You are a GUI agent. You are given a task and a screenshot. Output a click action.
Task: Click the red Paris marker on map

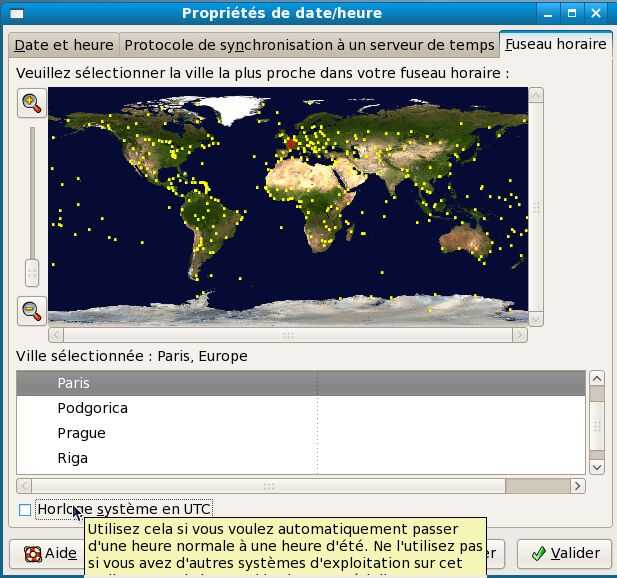pyautogui.click(x=291, y=144)
